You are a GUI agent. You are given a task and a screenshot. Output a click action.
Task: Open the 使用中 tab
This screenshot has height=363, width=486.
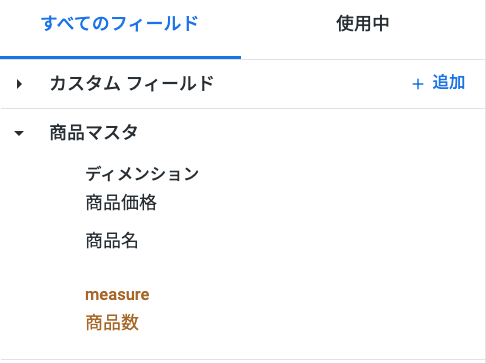(363, 24)
